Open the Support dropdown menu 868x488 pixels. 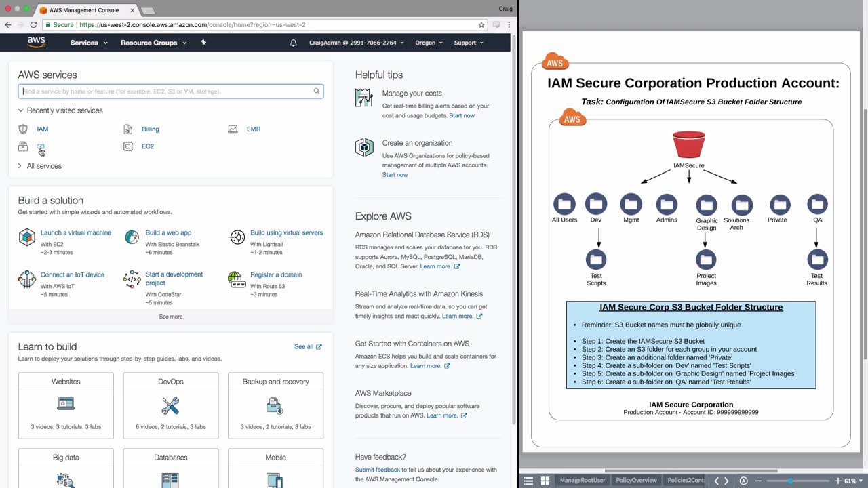[469, 43]
